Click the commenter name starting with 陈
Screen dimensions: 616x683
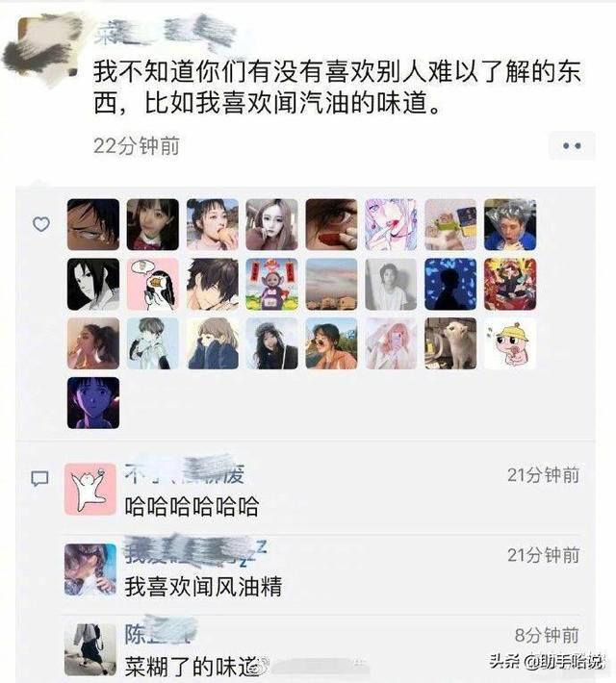pos(158,633)
